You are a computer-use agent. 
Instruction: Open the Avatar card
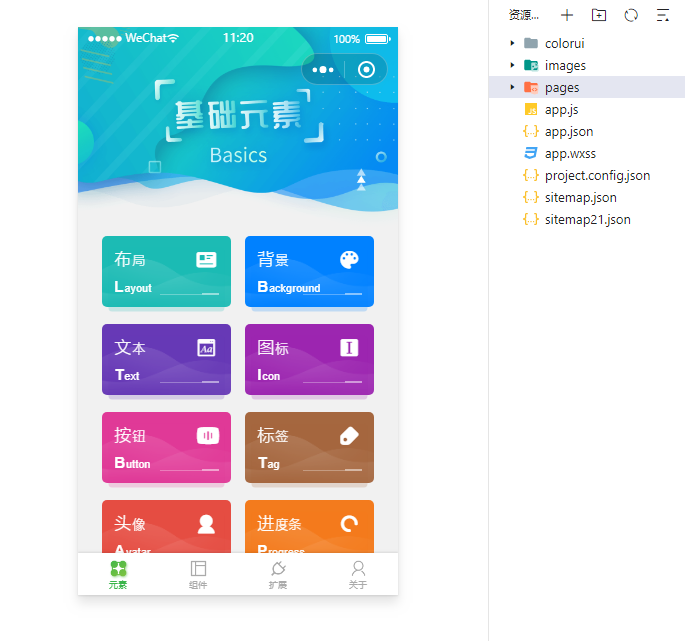tap(166, 526)
